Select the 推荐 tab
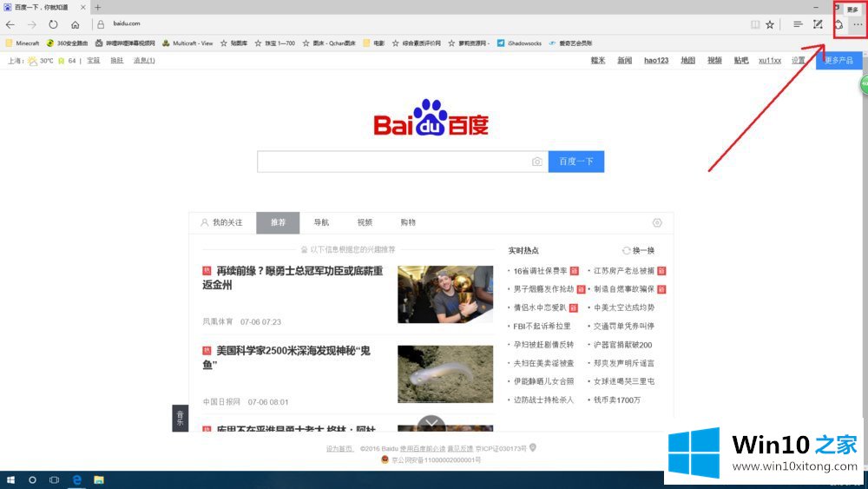 point(278,222)
